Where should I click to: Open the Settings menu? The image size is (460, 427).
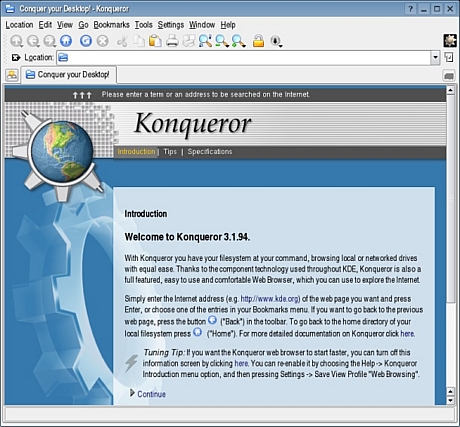coord(171,25)
